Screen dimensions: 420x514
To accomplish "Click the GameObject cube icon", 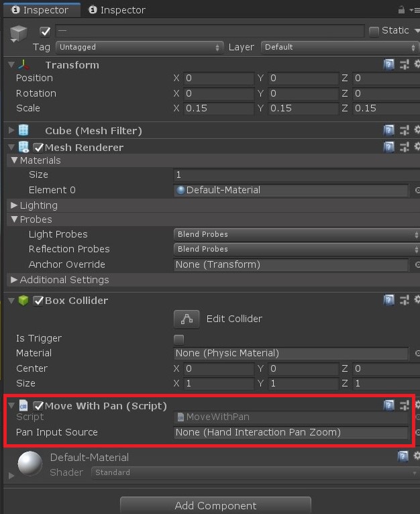I will click(x=18, y=33).
